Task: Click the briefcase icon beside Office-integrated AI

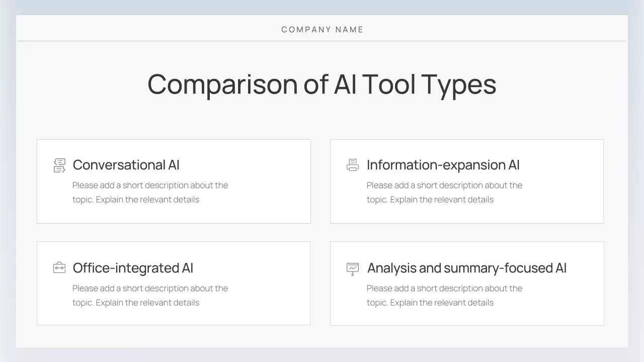Action: (x=59, y=267)
